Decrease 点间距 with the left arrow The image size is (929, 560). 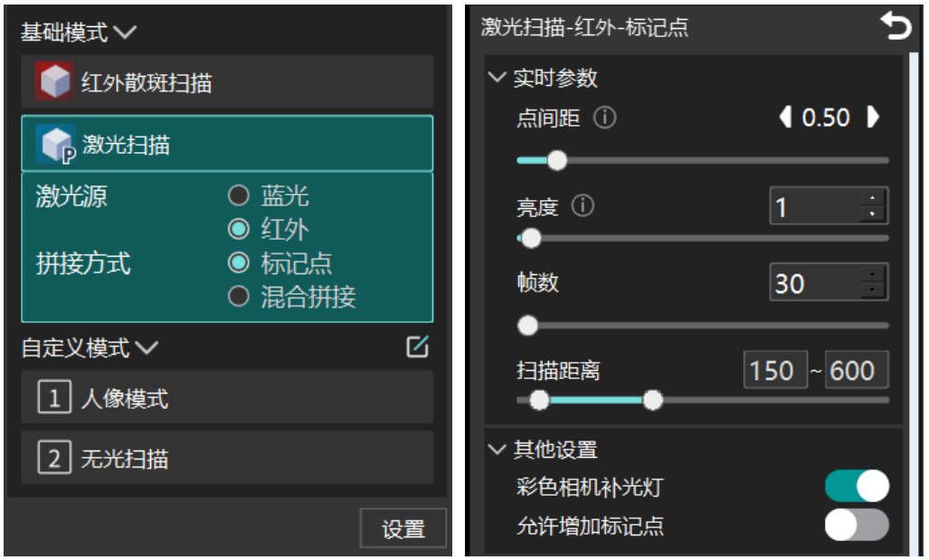(785, 117)
